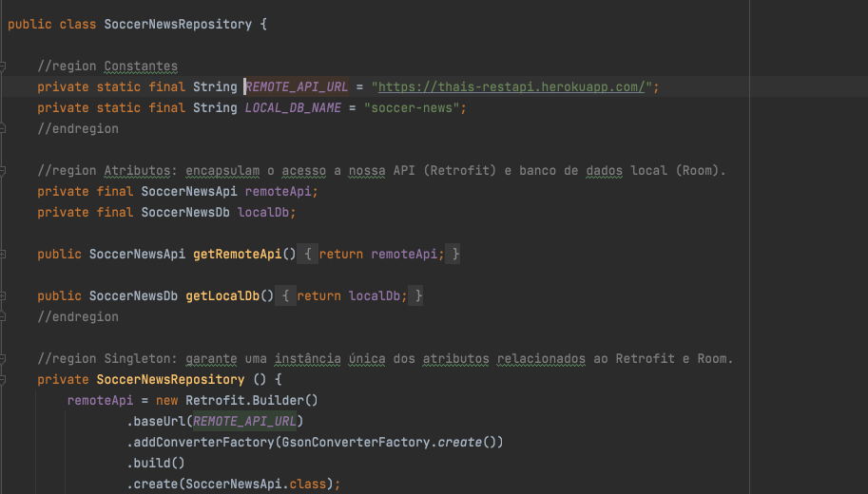This screenshot has height=494, width=868.
Task: Click the endregion comment below getLocalDb
Action: pyautogui.click(x=78, y=317)
